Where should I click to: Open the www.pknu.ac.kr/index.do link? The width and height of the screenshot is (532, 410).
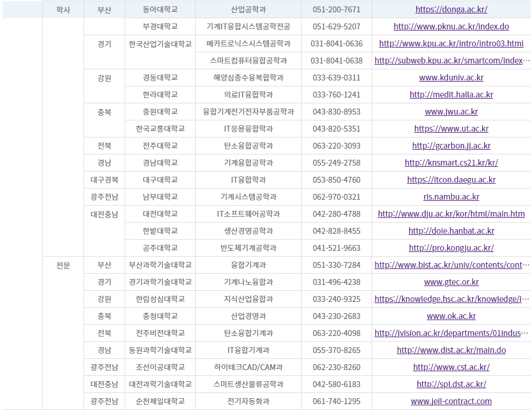tap(451, 26)
